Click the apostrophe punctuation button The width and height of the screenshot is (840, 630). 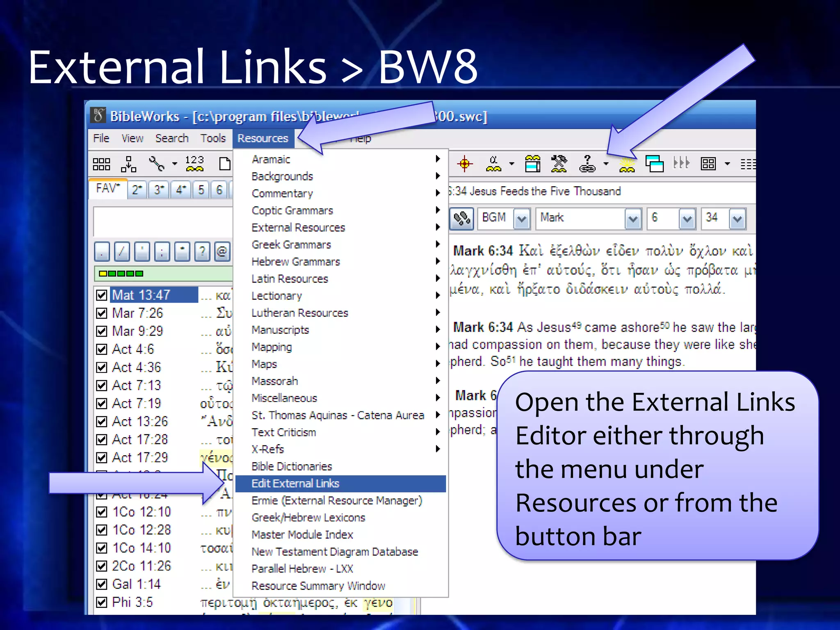pos(142,251)
